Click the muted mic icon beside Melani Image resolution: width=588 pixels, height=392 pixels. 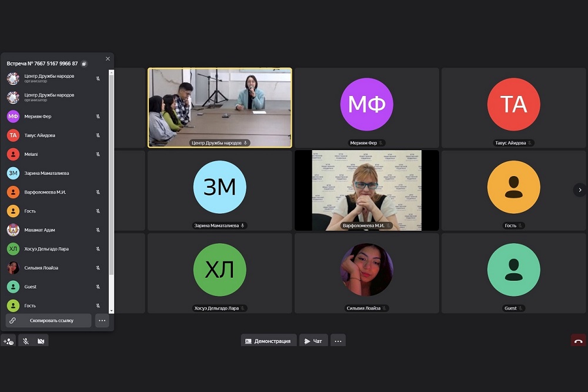pyautogui.click(x=98, y=154)
